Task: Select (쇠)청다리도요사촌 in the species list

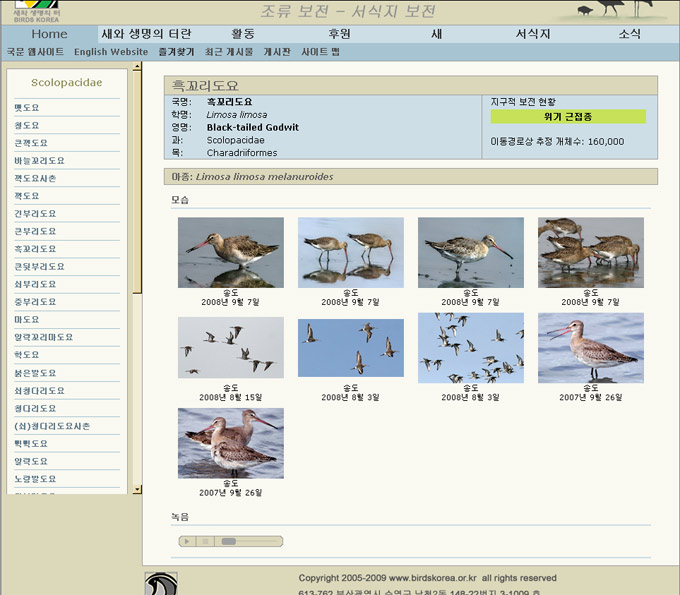Action: click(x=52, y=426)
